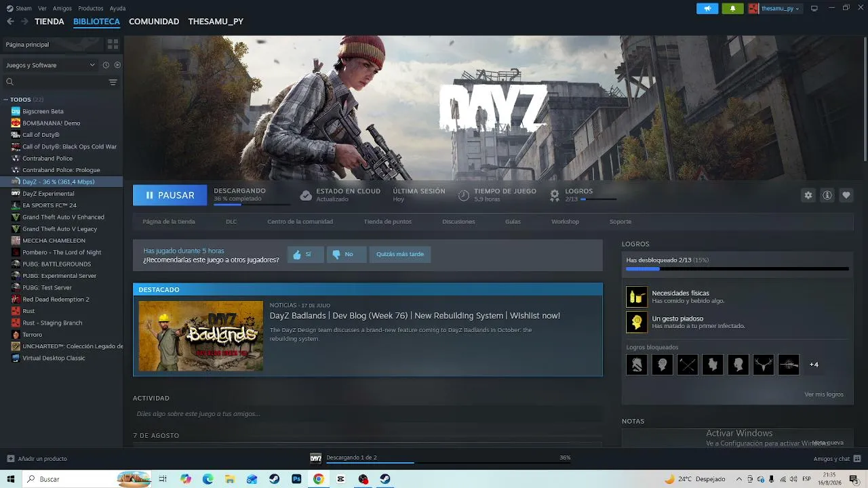The height and width of the screenshot is (488, 868).
Task: Add DayZ to favorites heart
Action: (x=846, y=195)
